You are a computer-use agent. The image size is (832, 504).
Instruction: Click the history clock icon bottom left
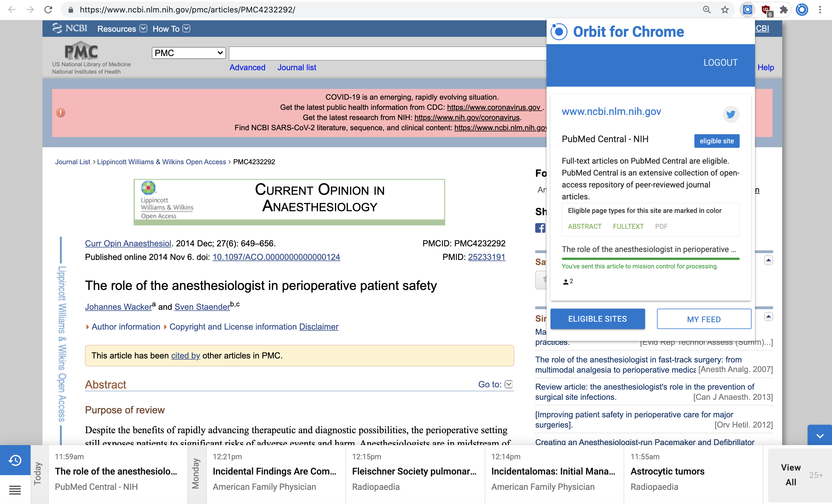15,460
